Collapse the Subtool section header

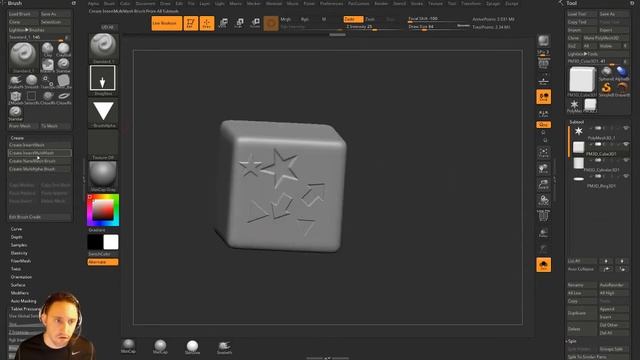(576, 122)
